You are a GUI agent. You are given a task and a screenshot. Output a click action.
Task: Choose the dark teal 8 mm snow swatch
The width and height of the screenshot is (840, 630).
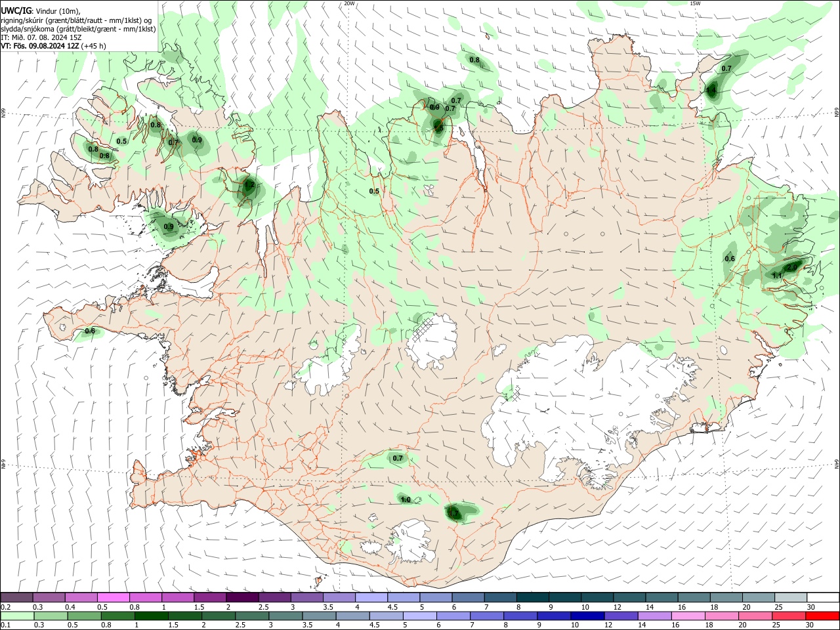[533, 598]
